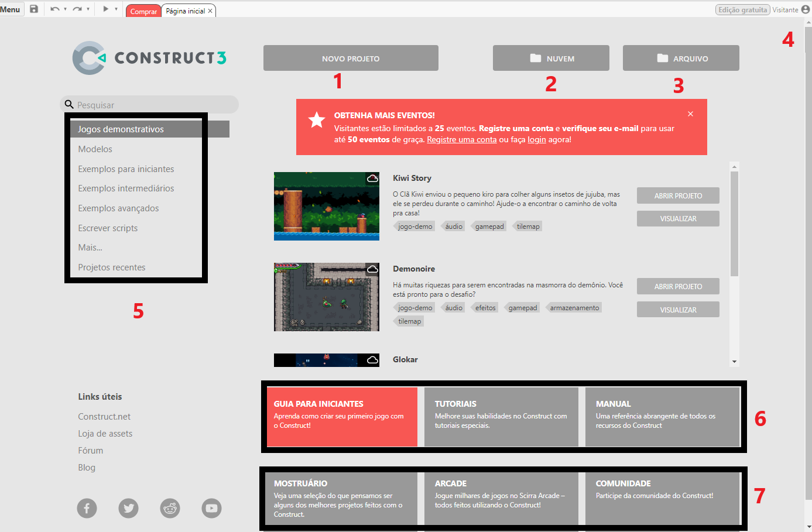Open the MOSTRUÁRIO card
Image resolution: width=812 pixels, height=532 pixels.
click(340, 499)
